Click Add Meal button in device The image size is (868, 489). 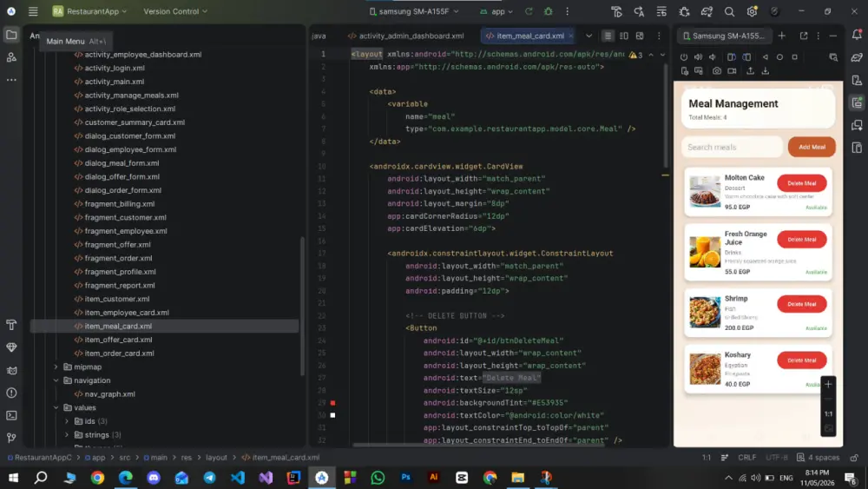(x=812, y=147)
